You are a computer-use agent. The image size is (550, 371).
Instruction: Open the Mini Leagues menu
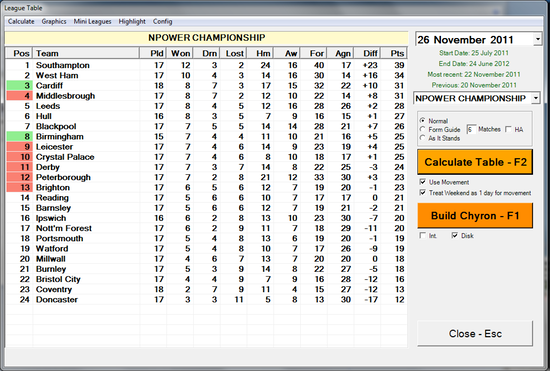(92, 21)
